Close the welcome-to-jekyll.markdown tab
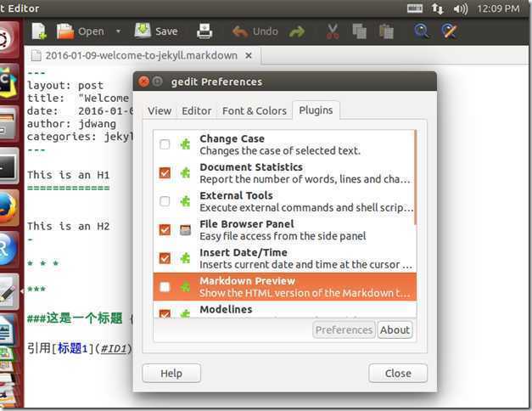 249,55
